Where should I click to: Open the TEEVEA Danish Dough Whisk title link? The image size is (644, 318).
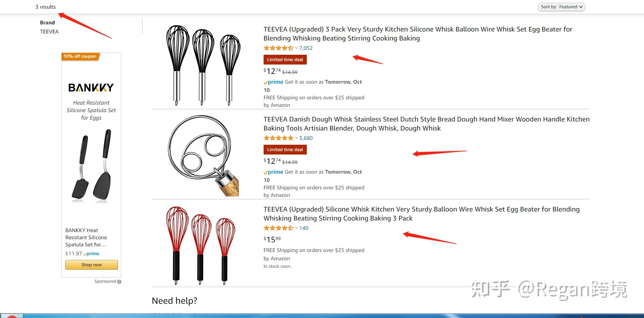click(426, 124)
